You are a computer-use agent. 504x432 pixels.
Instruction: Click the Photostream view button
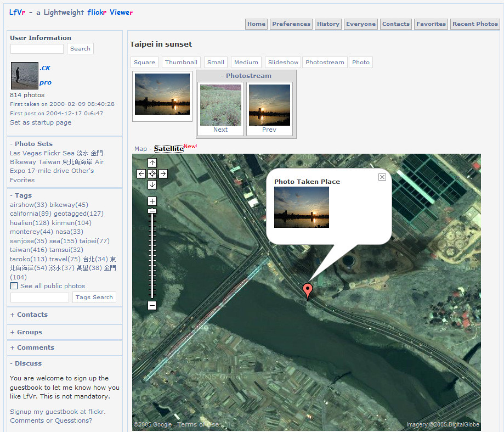coord(325,62)
